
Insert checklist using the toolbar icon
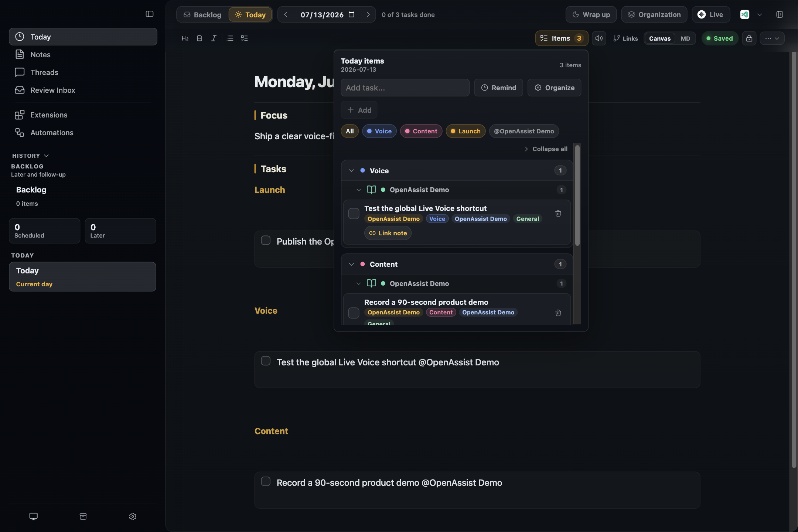(x=244, y=38)
